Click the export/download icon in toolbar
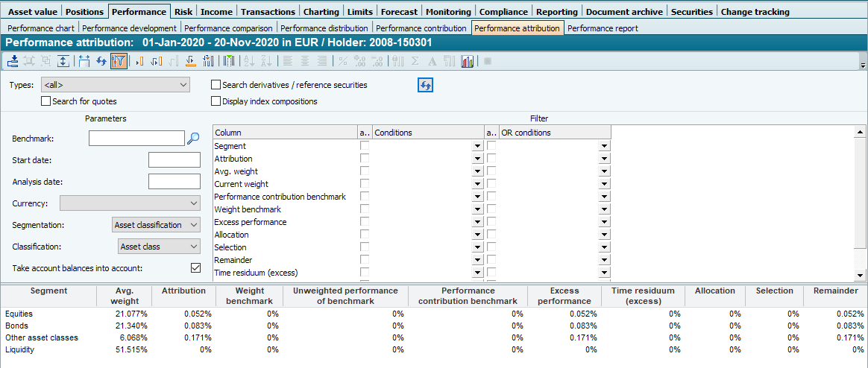Image resolution: width=868 pixels, height=368 pixels. click(x=13, y=61)
